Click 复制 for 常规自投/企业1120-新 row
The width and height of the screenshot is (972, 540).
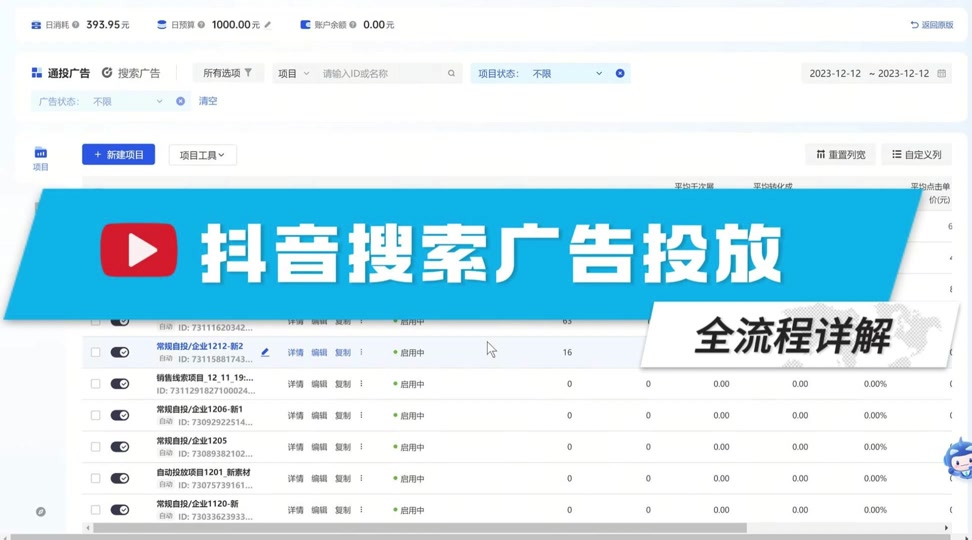[343, 510]
